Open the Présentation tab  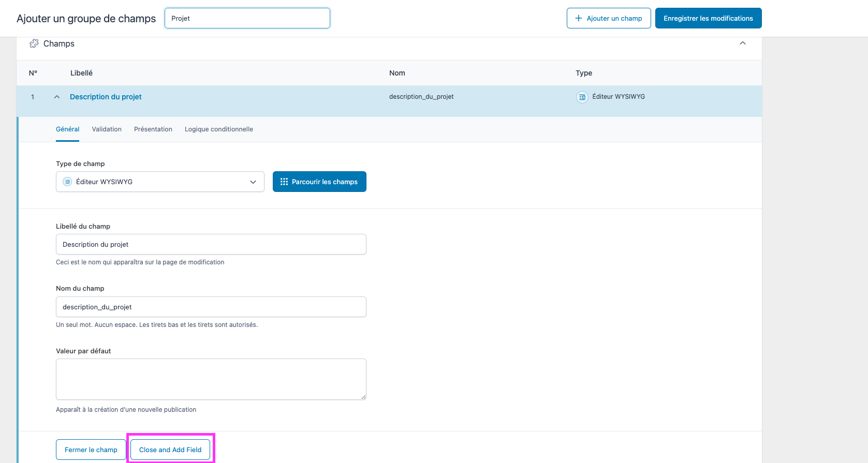pos(153,129)
